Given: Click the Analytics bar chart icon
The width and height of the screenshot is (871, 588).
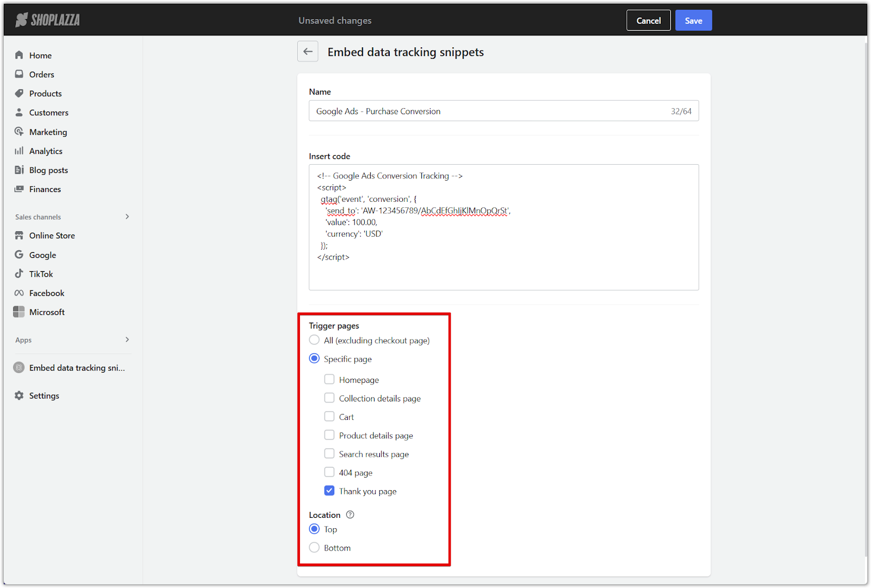Looking at the screenshot, I should 19,151.
